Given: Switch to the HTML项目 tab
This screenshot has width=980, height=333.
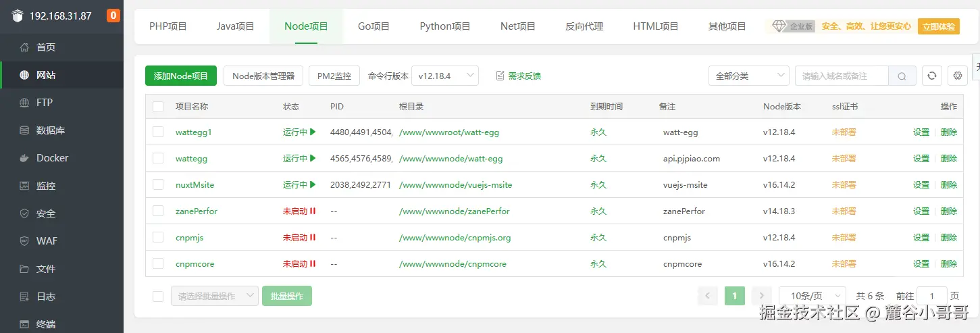Looking at the screenshot, I should [x=656, y=26].
